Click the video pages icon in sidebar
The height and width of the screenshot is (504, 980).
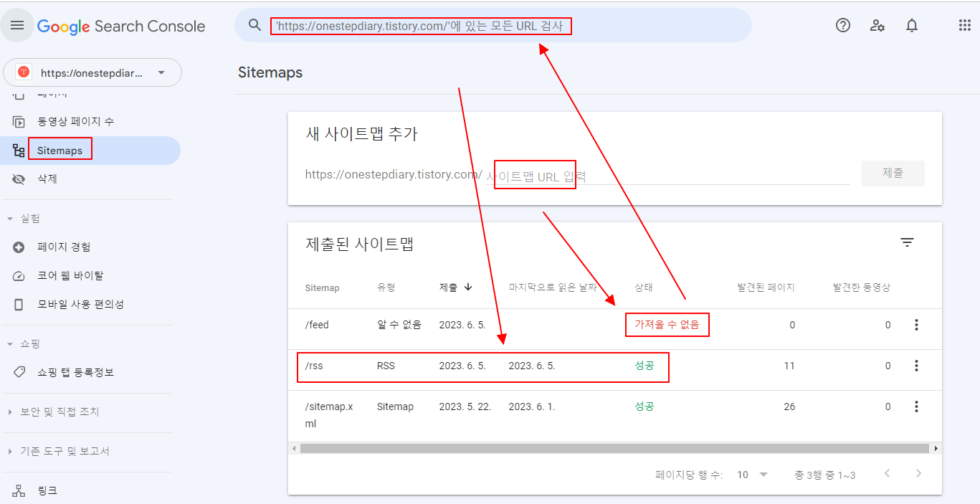pyautogui.click(x=19, y=122)
